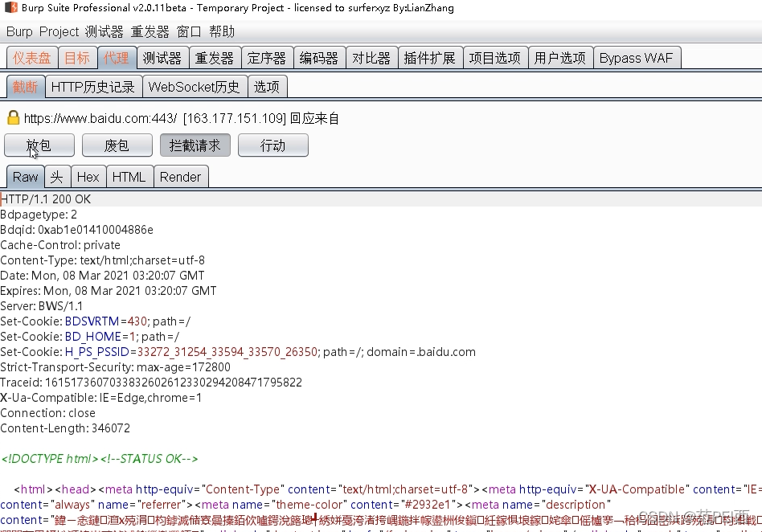Click the Burp Suite logo icon

pyautogui.click(x=10, y=7)
